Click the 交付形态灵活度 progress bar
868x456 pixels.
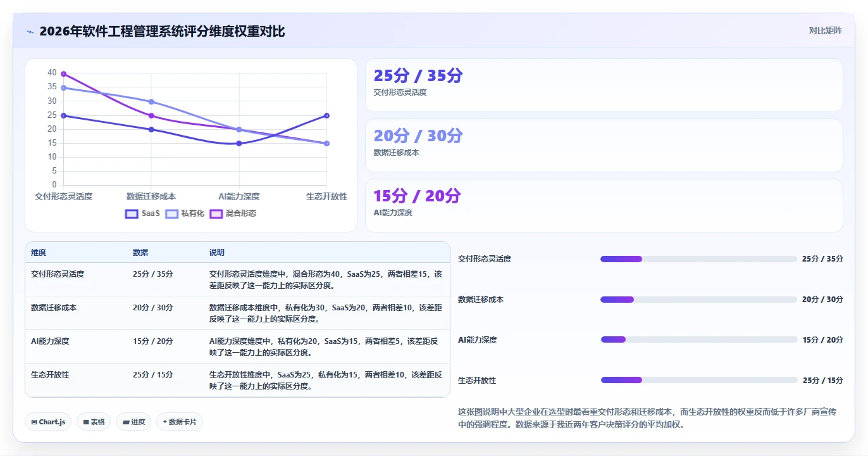click(698, 259)
